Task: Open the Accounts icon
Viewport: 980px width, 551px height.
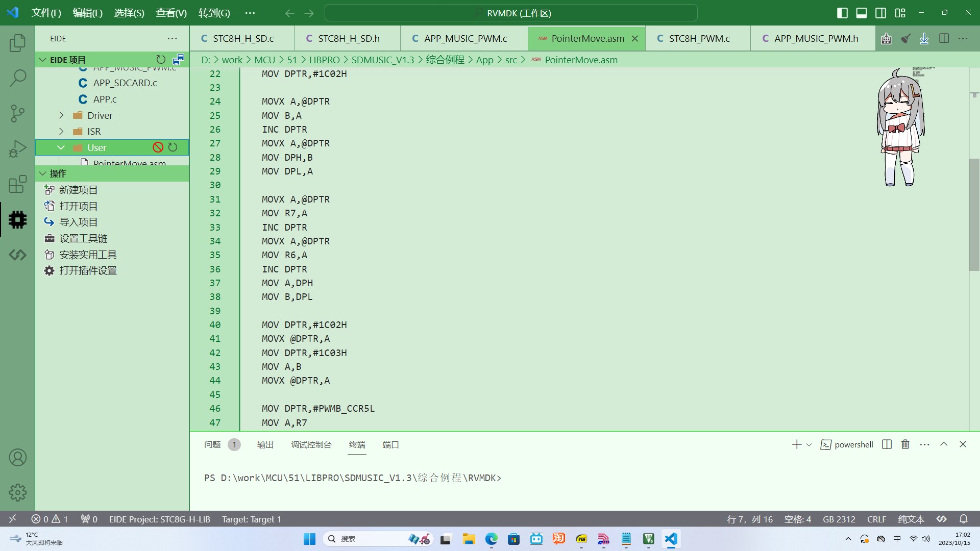Action: point(17,458)
